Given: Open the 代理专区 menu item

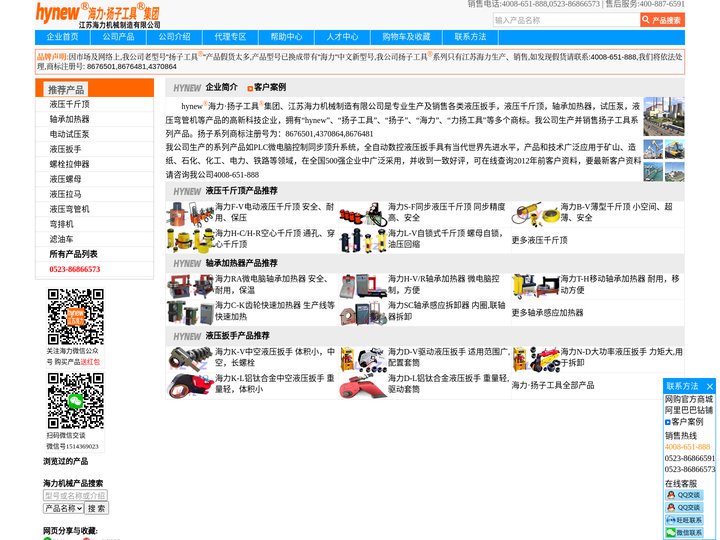Looking at the screenshot, I should pyautogui.click(x=231, y=37).
